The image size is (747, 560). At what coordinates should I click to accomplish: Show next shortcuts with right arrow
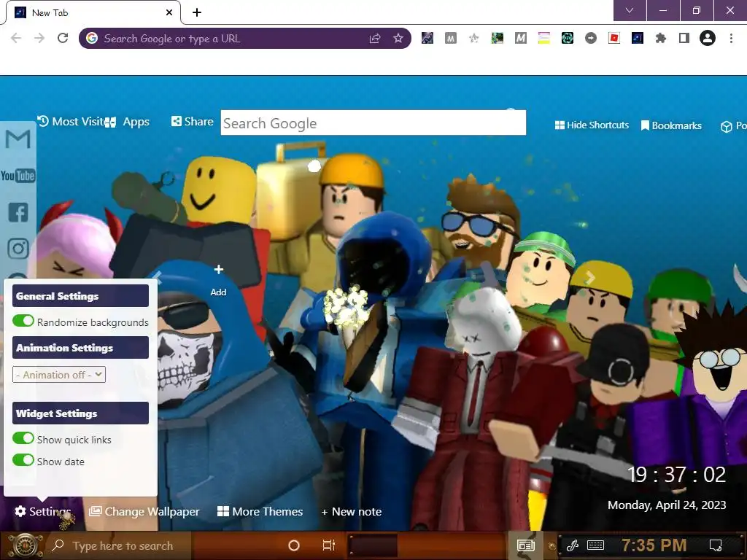pyautogui.click(x=589, y=278)
